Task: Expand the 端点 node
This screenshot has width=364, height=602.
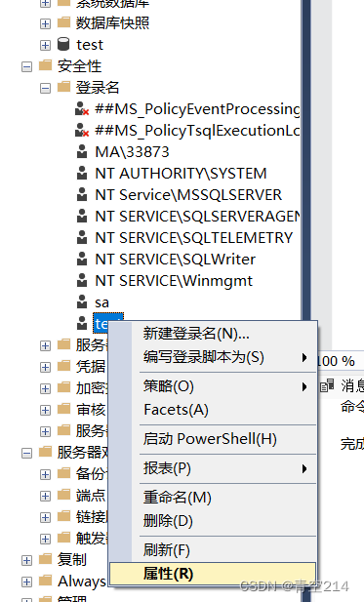Action: click(x=45, y=497)
